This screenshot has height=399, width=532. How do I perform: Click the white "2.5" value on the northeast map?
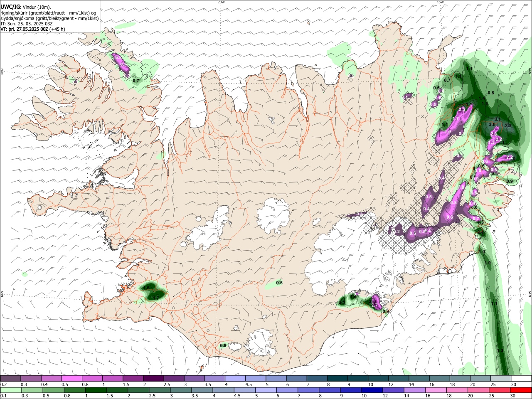461,109
